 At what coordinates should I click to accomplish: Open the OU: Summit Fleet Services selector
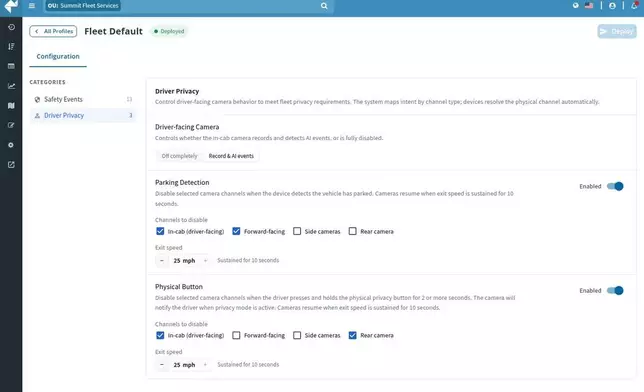[x=83, y=6]
